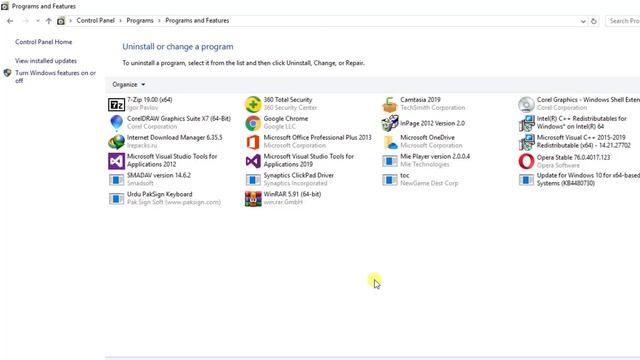Select InPage 2012 Version 2.0 text

tap(432, 123)
